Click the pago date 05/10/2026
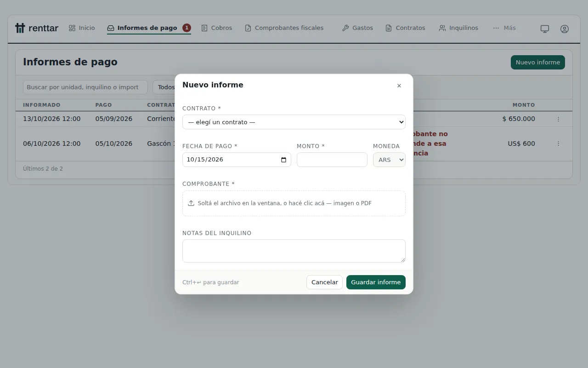The image size is (588, 368). (x=114, y=144)
